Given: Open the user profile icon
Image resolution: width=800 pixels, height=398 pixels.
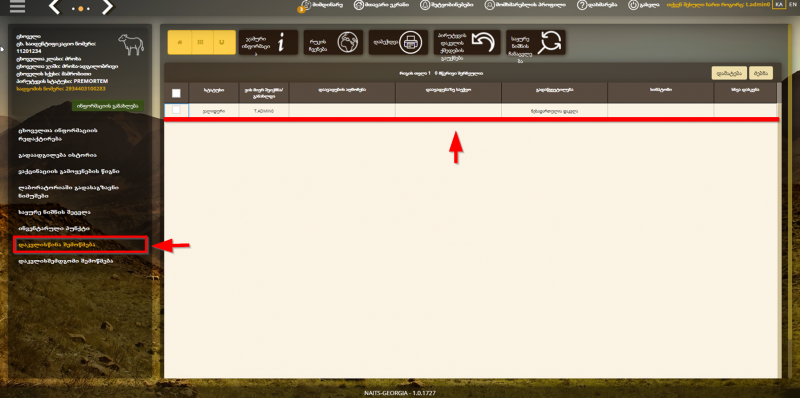Looking at the screenshot, I should tap(490, 5).
